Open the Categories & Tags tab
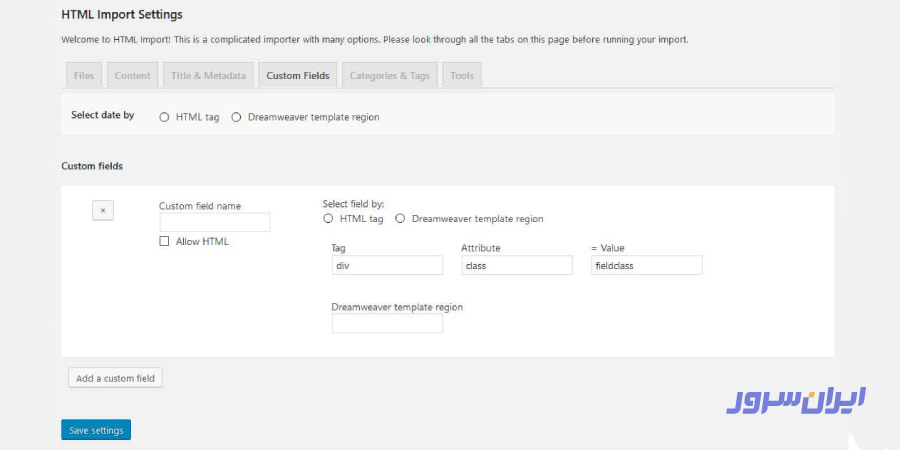 tap(389, 76)
